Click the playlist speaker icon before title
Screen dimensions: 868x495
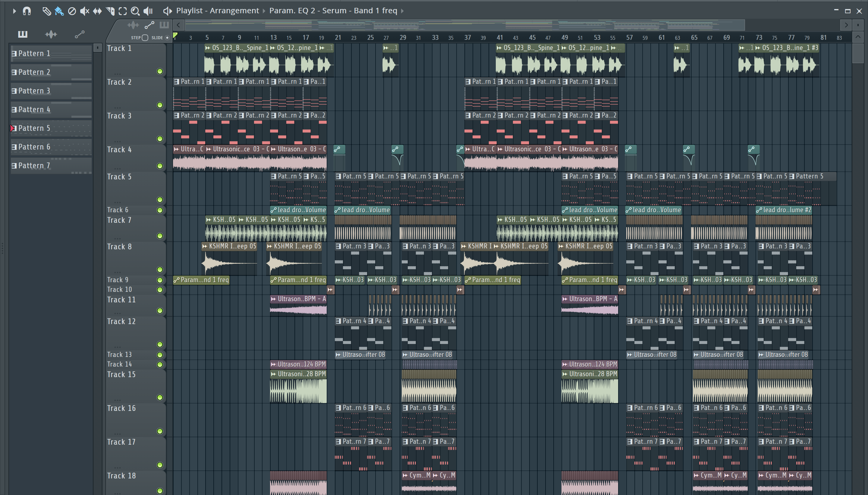[167, 11]
